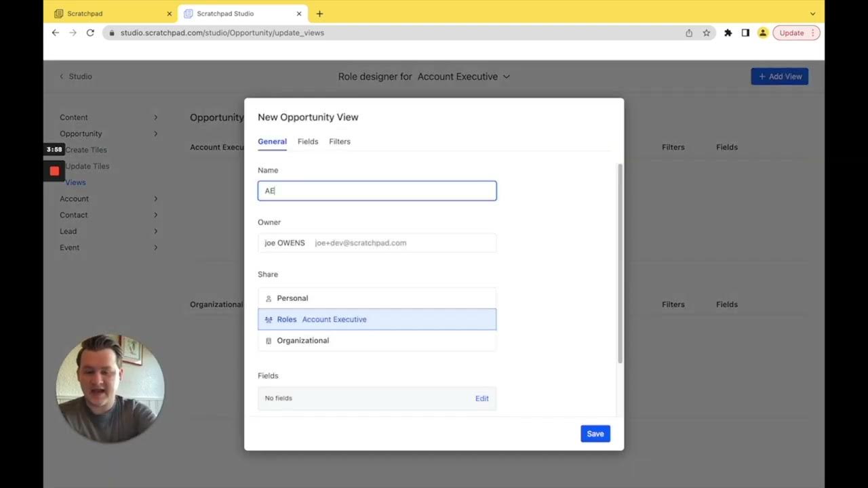
Task: Click the address bar URL
Action: point(222,33)
